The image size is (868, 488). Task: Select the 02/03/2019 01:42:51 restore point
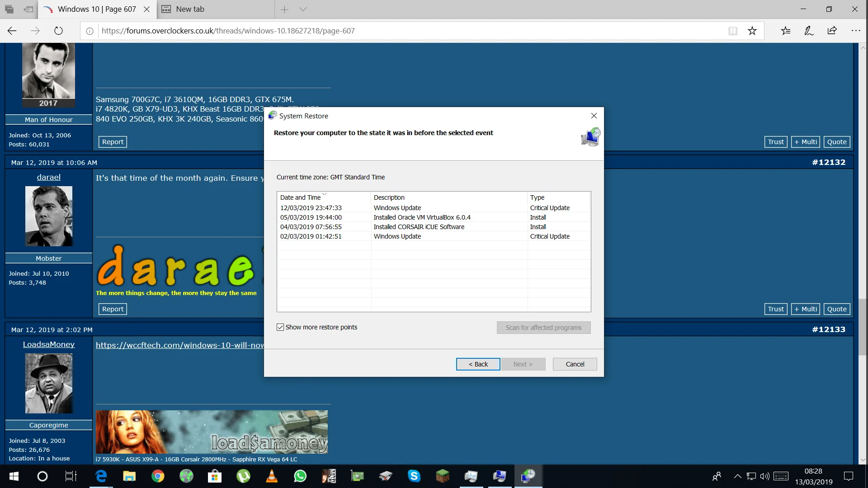[x=434, y=236]
